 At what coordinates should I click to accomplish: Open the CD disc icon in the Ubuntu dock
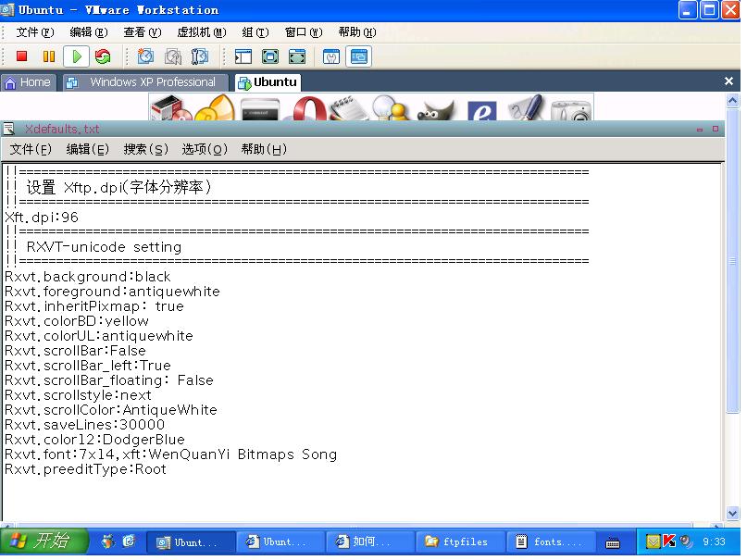tap(215, 108)
